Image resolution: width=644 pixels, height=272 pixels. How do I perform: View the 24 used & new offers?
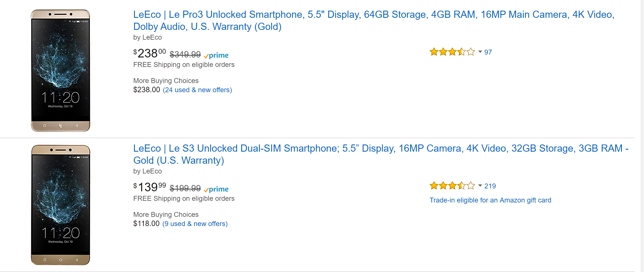[x=197, y=90]
